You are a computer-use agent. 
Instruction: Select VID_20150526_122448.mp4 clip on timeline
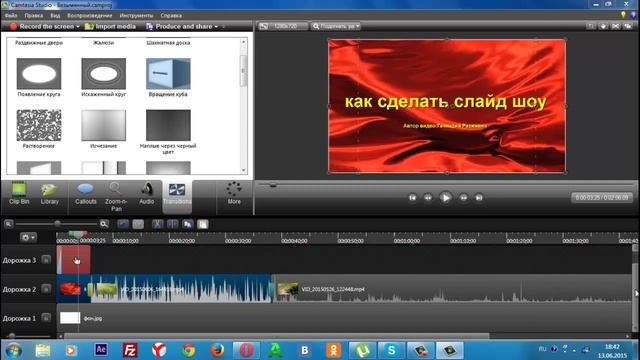pos(453,289)
